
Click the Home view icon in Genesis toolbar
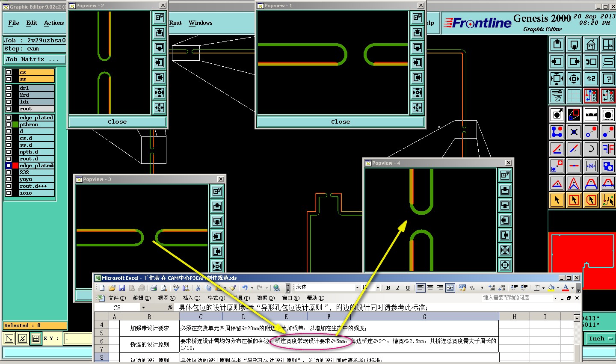click(591, 44)
